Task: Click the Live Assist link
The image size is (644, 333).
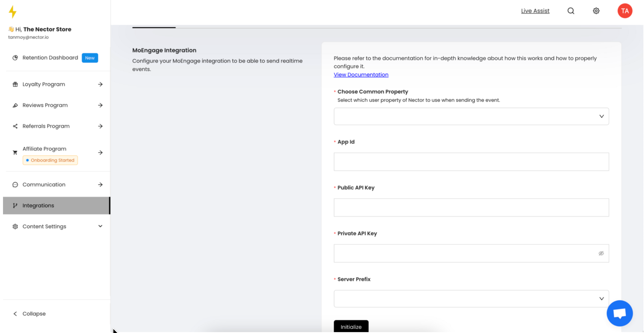Action: (535, 11)
